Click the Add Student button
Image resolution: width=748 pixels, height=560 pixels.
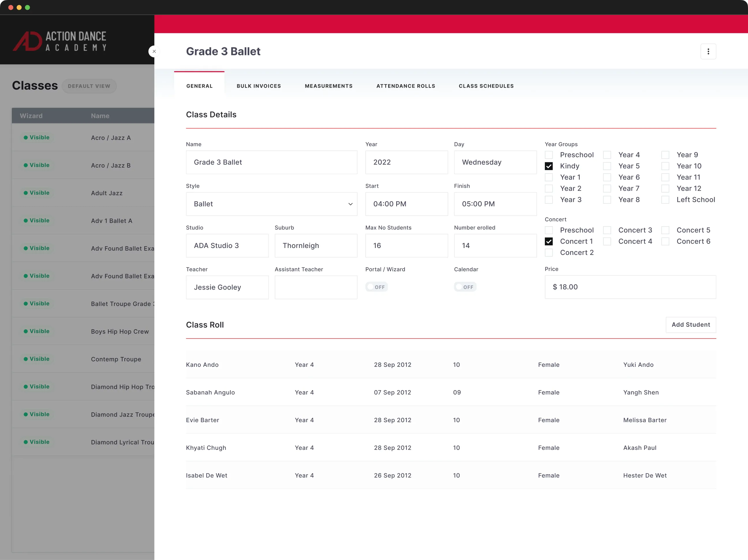coord(691,324)
